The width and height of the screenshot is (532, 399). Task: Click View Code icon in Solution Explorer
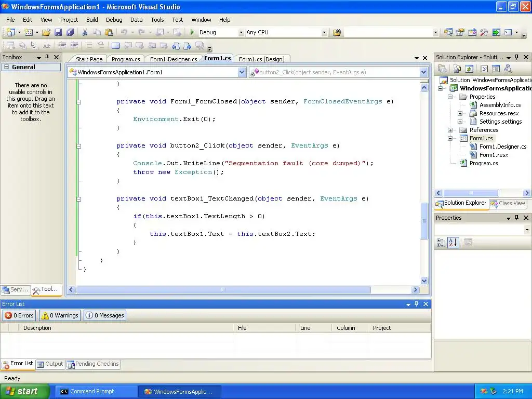[484, 69]
